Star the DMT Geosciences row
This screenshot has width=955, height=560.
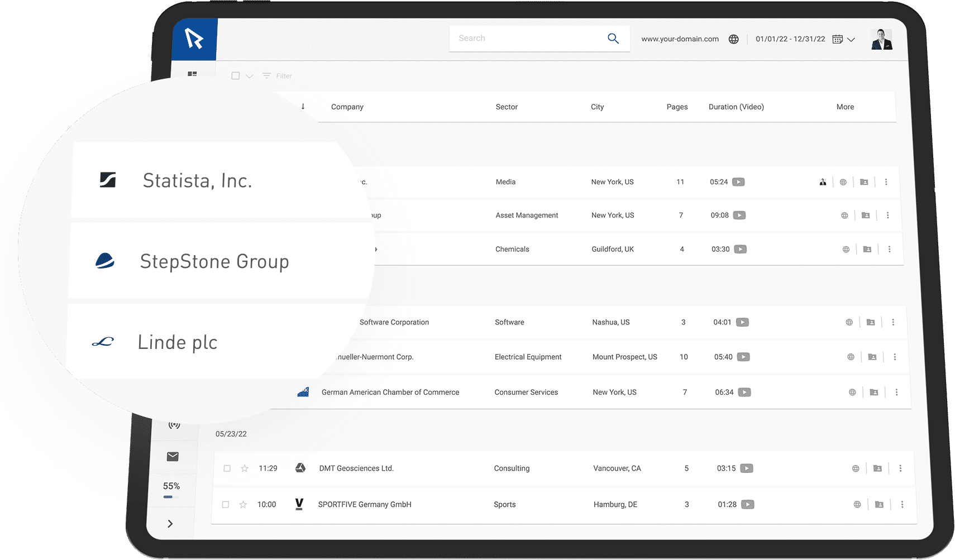(x=245, y=468)
